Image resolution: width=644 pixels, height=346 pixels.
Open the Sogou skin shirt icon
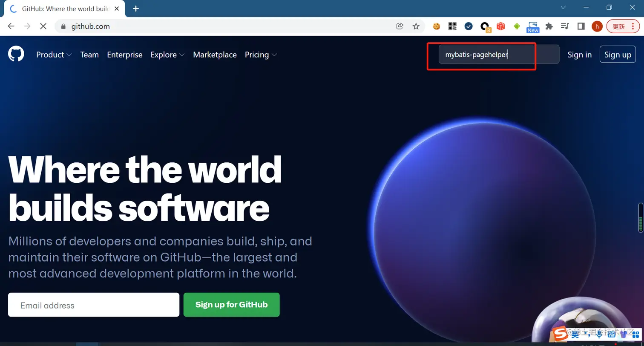(623, 335)
